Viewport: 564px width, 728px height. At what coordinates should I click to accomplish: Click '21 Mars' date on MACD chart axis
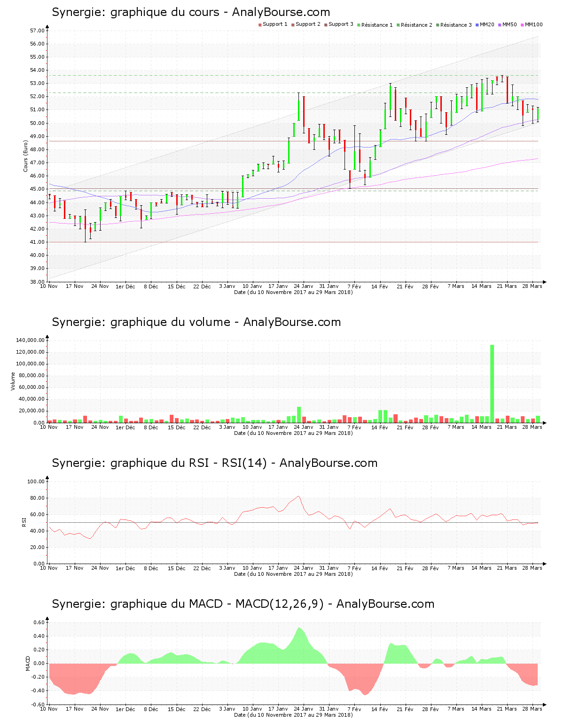point(507,709)
